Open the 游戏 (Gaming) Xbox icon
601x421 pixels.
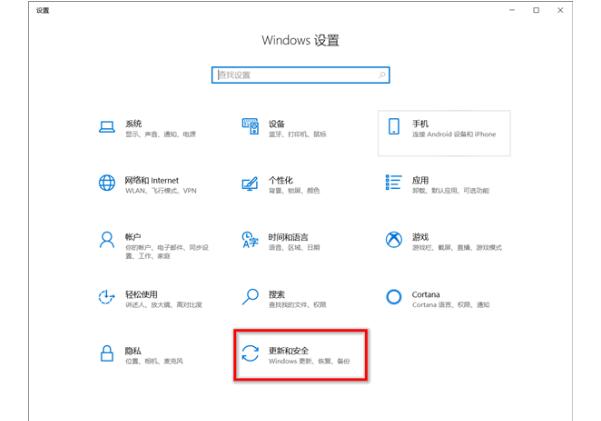394,240
